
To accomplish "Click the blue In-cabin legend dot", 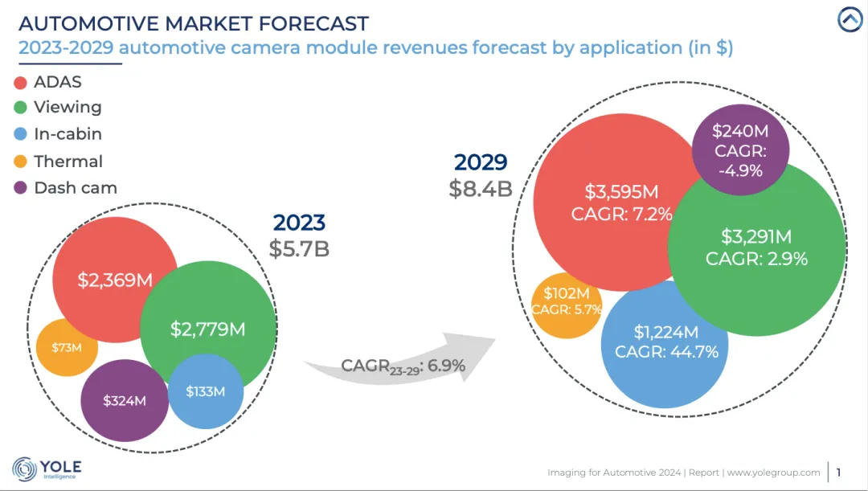I will pyautogui.click(x=21, y=135).
